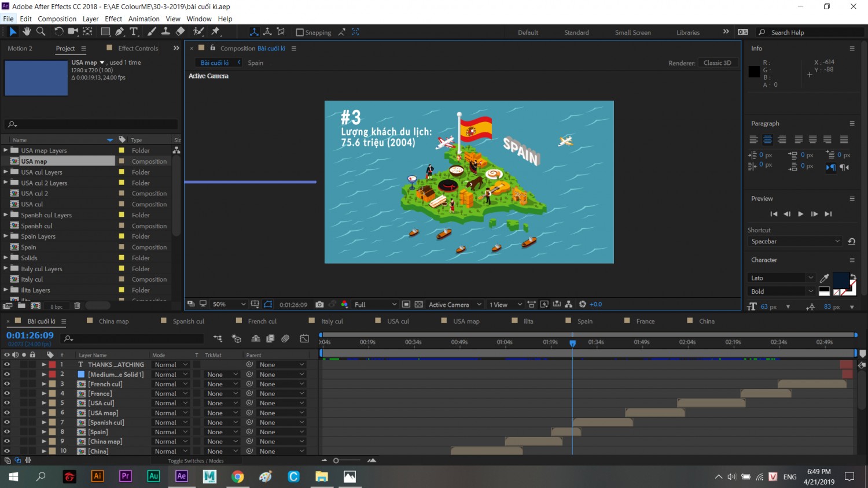Screen dimensions: 868x488
Task: Select the Clone Stamp tool
Action: 165,32
